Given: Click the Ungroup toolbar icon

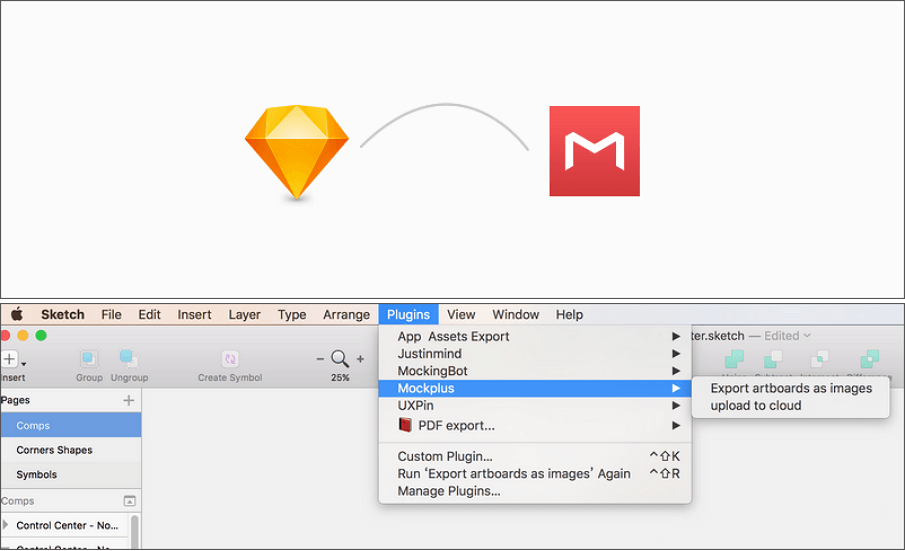Looking at the screenshot, I should [x=129, y=359].
